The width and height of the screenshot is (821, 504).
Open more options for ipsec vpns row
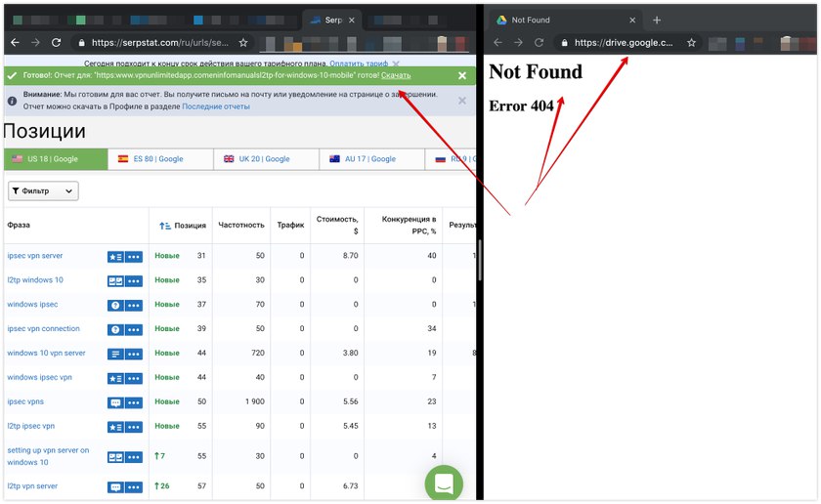tap(134, 403)
